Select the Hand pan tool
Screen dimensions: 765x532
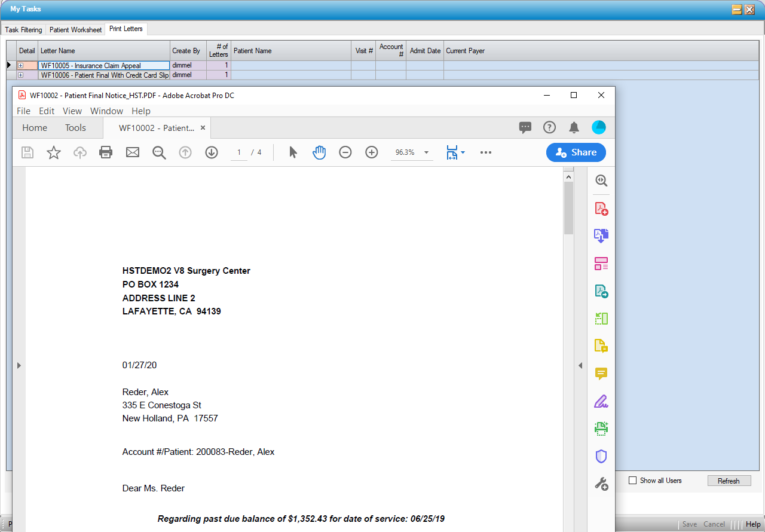(319, 152)
